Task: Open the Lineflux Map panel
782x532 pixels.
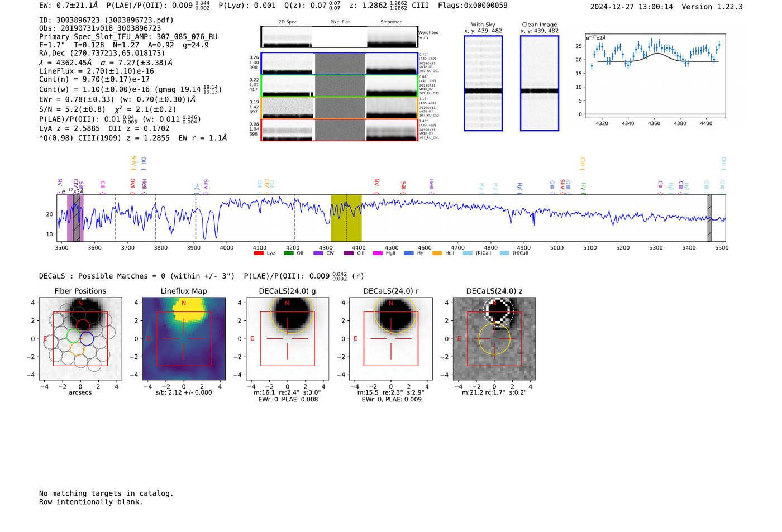Action: coord(184,338)
